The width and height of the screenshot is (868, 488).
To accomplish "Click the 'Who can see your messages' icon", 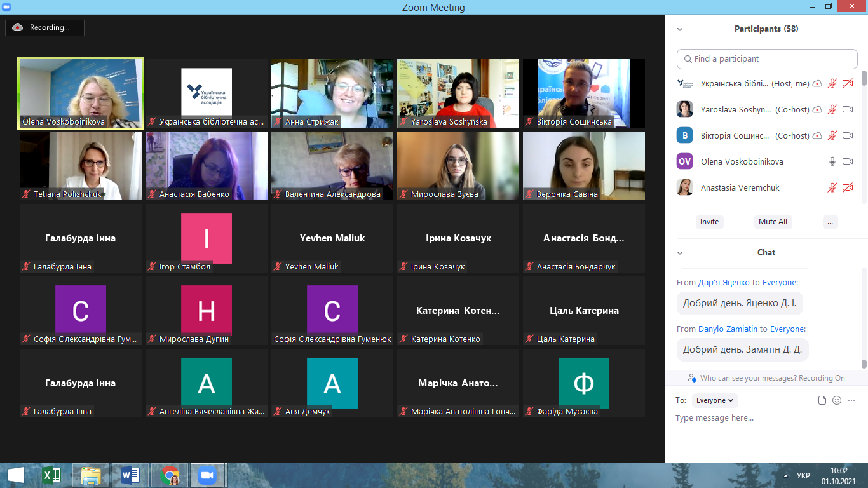I will click(692, 378).
